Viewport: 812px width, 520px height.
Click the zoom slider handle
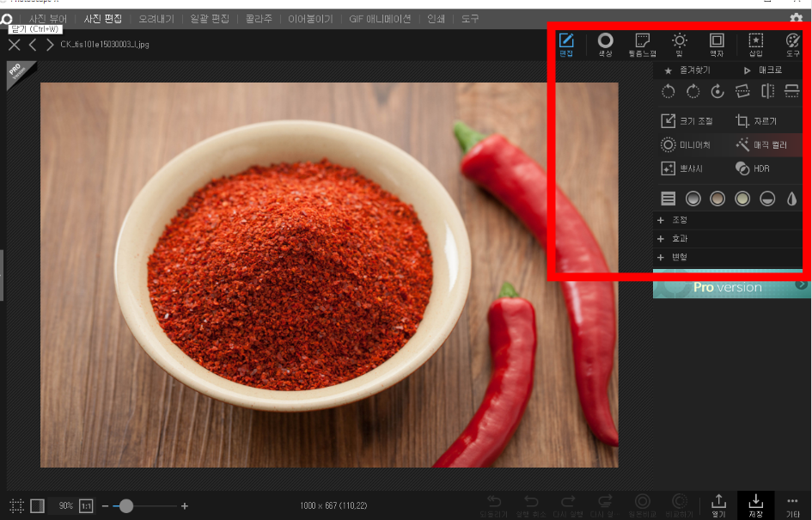[125, 506]
